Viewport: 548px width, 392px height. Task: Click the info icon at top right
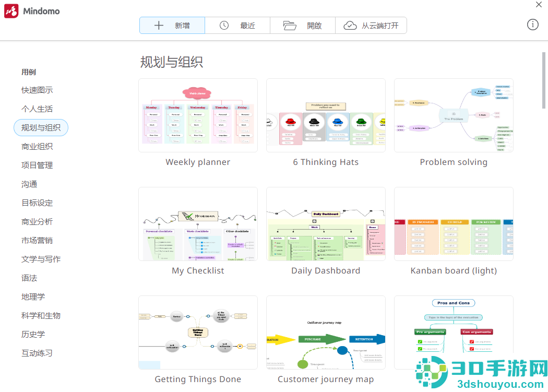pos(533,25)
